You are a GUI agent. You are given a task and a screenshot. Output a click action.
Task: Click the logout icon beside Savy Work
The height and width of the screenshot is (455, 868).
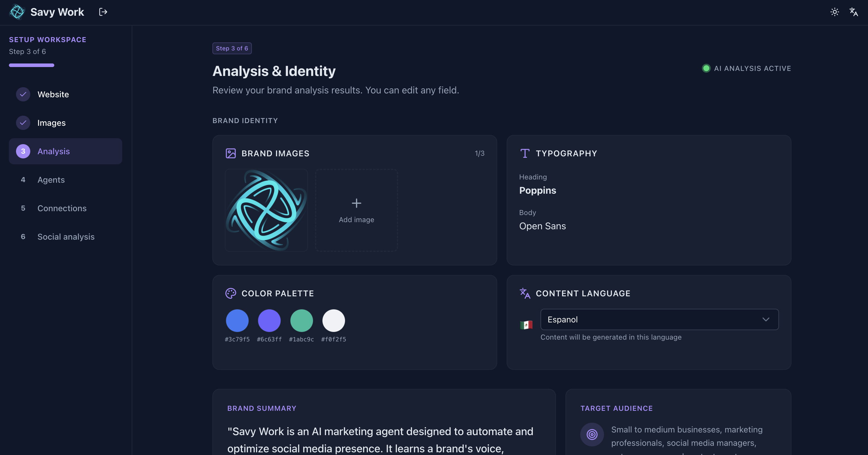pyautogui.click(x=103, y=12)
